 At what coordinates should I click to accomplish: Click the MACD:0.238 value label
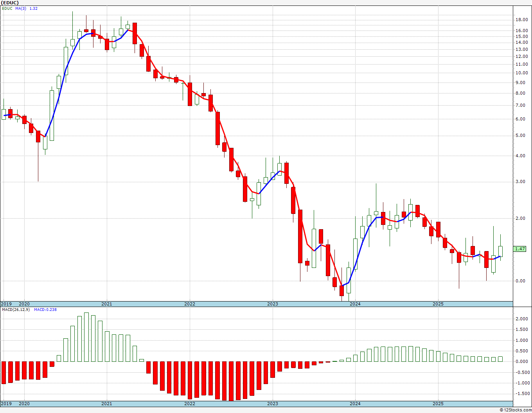(45, 310)
